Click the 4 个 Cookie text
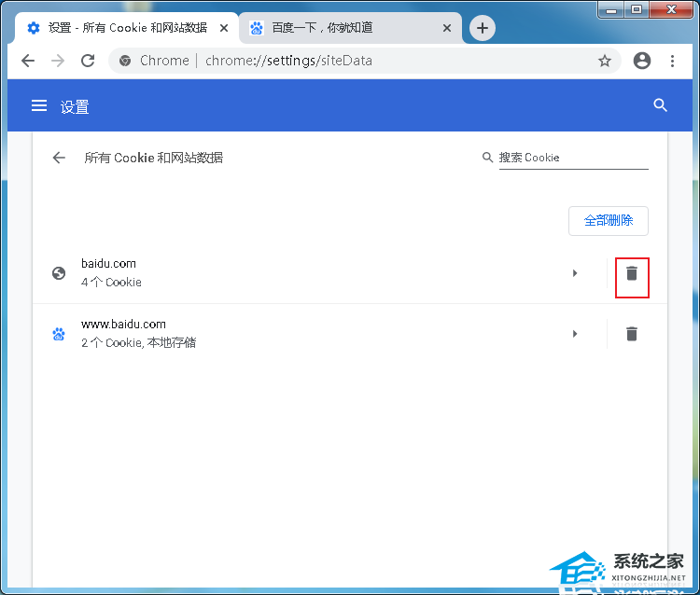 point(111,283)
